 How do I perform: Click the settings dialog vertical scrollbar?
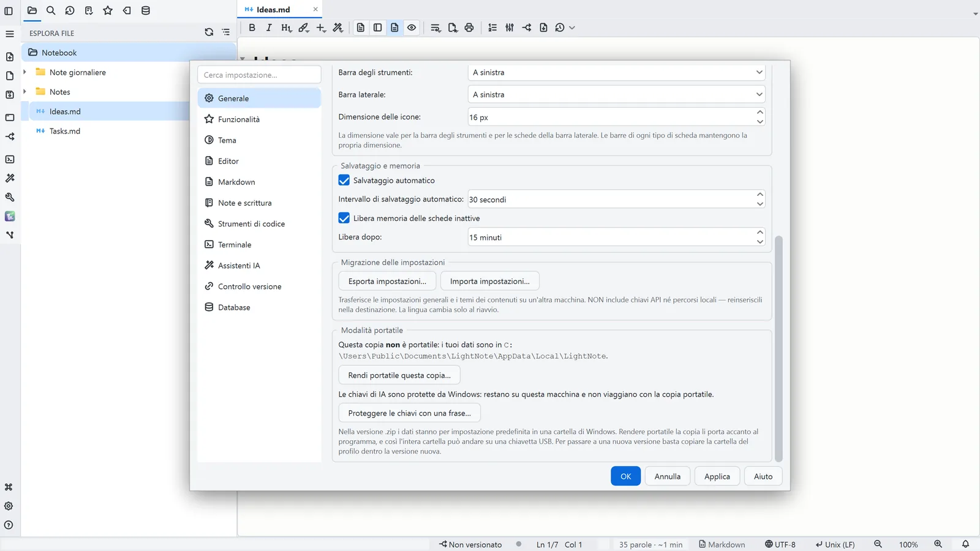tap(779, 348)
